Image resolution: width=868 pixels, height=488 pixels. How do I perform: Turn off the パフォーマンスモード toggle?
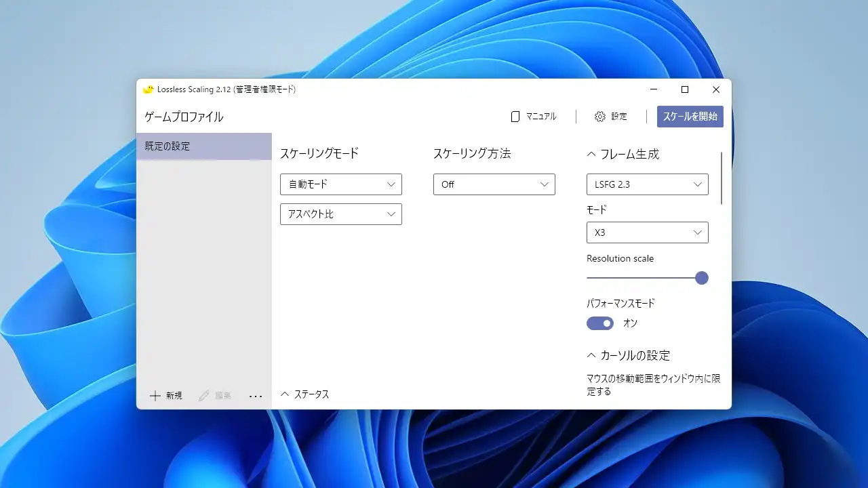coord(599,323)
